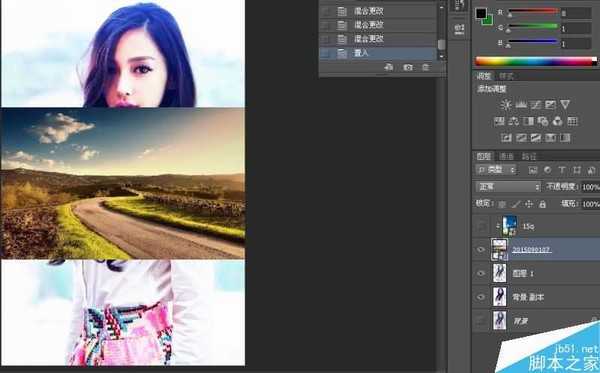The image size is (600, 373).
Task: Add a Vibrance adjustment (triangle icon)
Action: click(x=565, y=104)
